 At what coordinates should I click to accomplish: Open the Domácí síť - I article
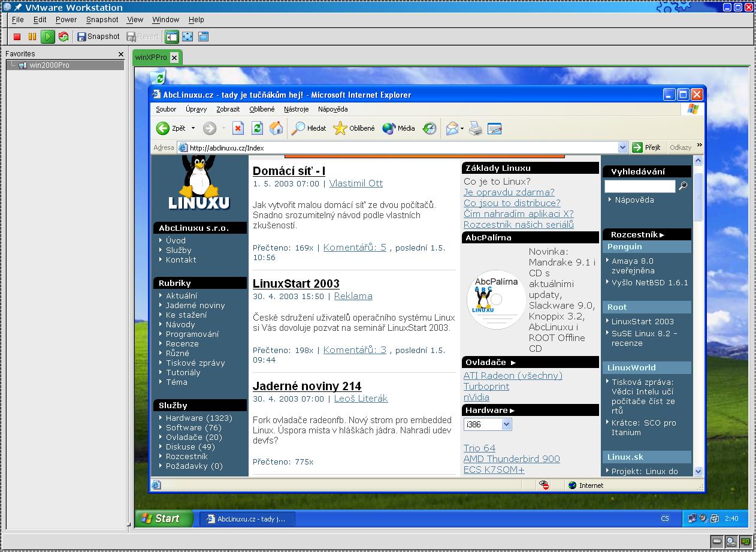click(x=289, y=171)
